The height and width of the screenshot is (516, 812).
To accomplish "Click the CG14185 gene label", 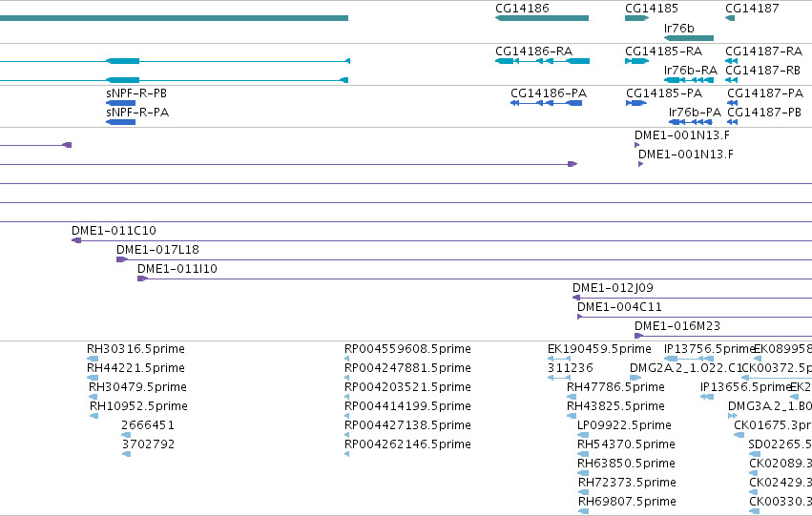I will click(x=652, y=9).
